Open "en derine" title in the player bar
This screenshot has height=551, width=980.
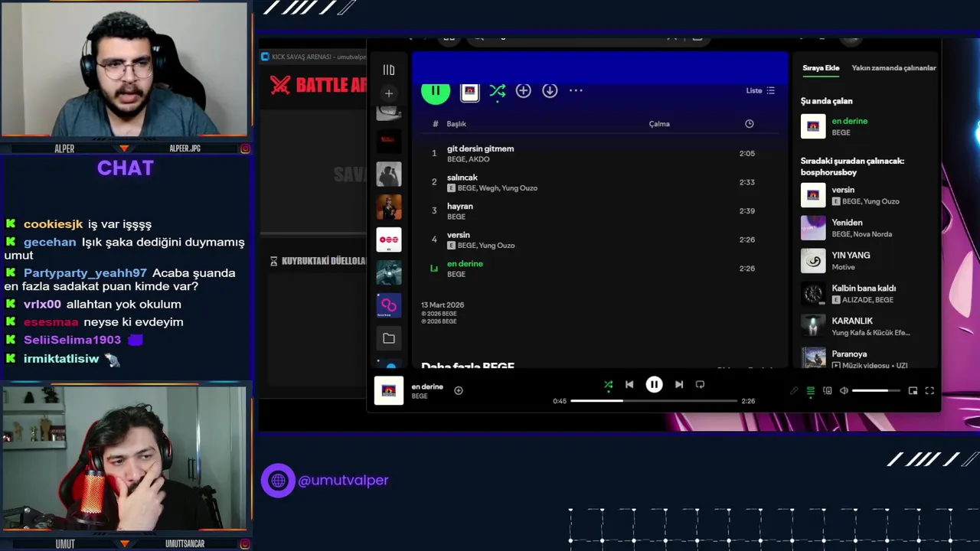[x=427, y=386]
